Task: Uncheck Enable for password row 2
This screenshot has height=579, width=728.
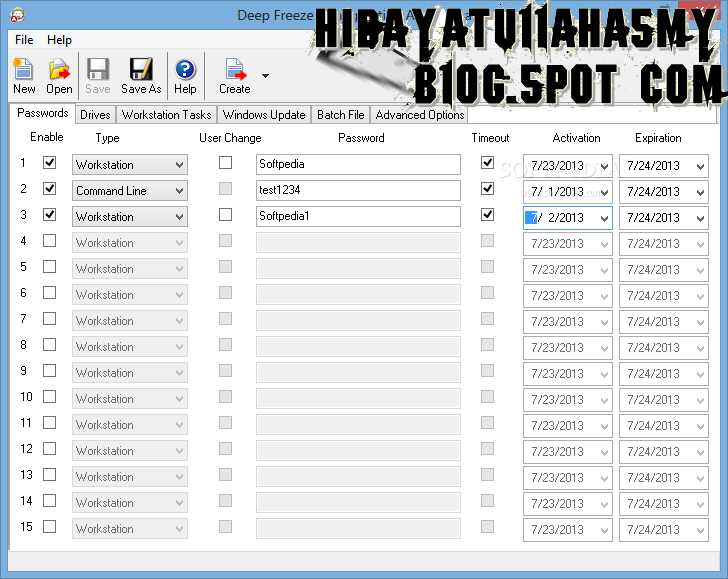Action: pyautogui.click(x=49, y=189)
